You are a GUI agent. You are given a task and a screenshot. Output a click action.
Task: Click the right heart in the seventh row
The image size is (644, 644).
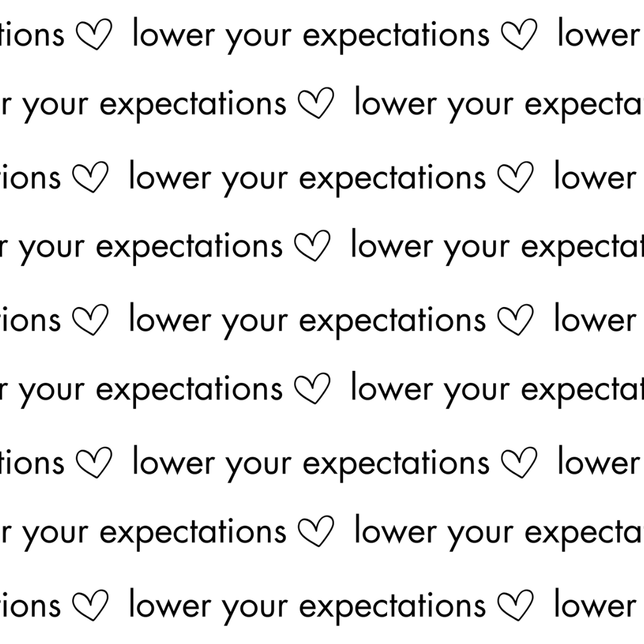tap(519, 463)
